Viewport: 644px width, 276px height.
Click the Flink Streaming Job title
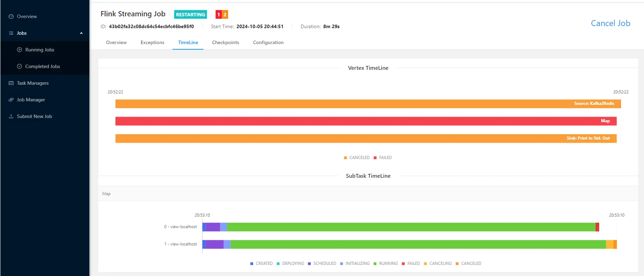pos(133,14)
